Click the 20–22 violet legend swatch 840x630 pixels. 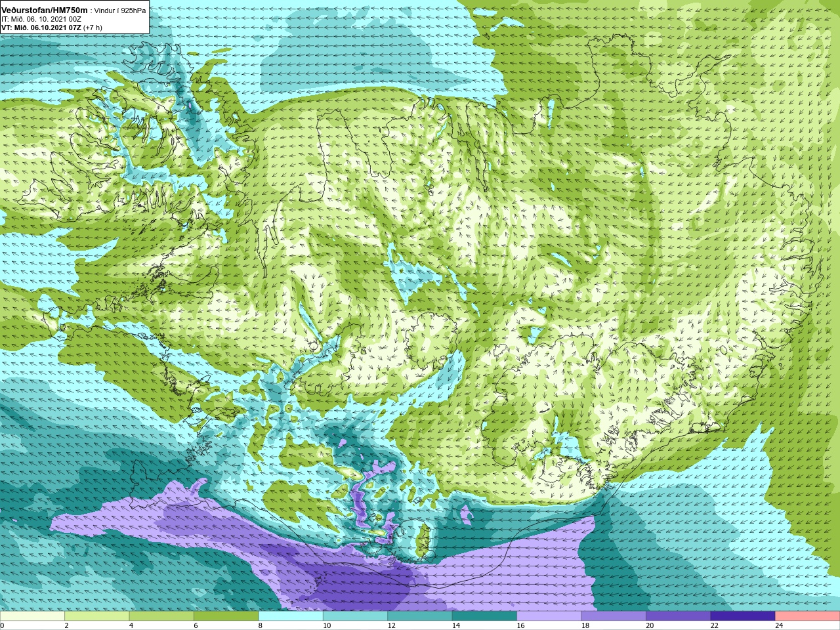coord(679,616)
